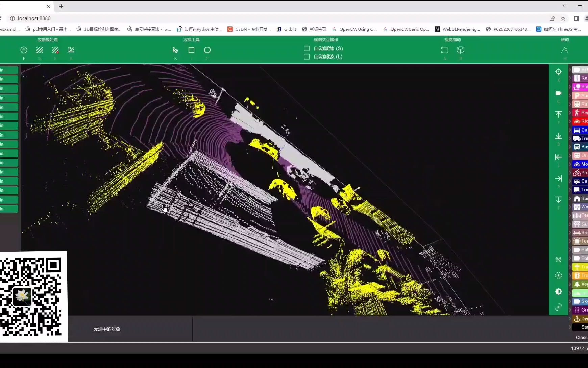Screen dimensions: 588x368
Task: Expand the Parking class row
Action: [x=570, y=95]
